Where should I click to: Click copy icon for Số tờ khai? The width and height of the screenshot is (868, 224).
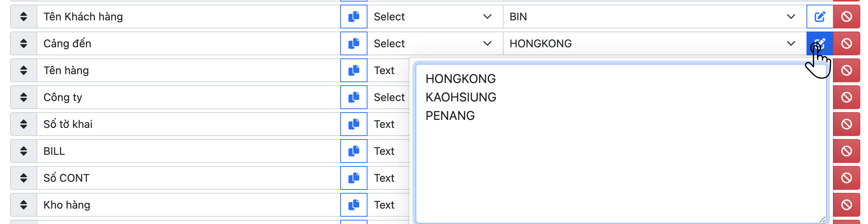354,124
